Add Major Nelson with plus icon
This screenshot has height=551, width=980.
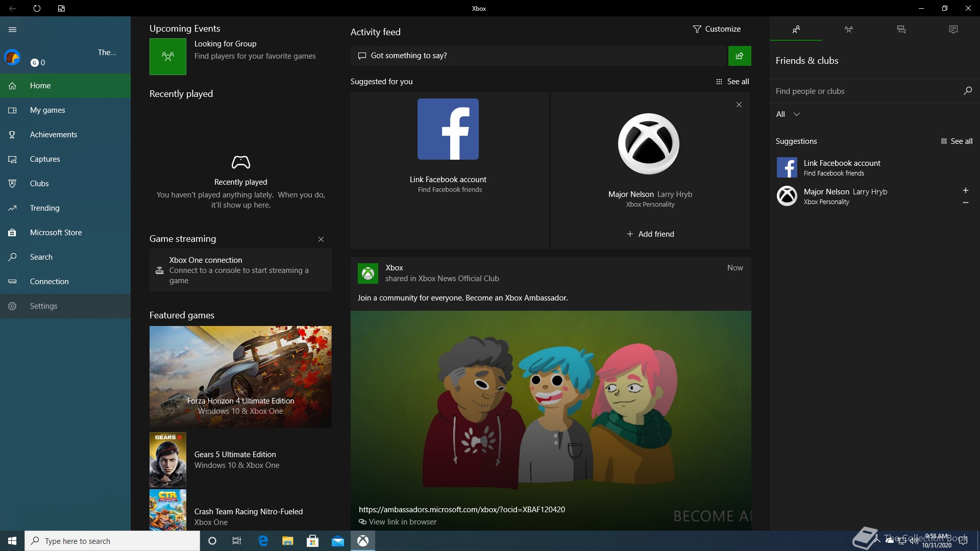click(965, 190)
